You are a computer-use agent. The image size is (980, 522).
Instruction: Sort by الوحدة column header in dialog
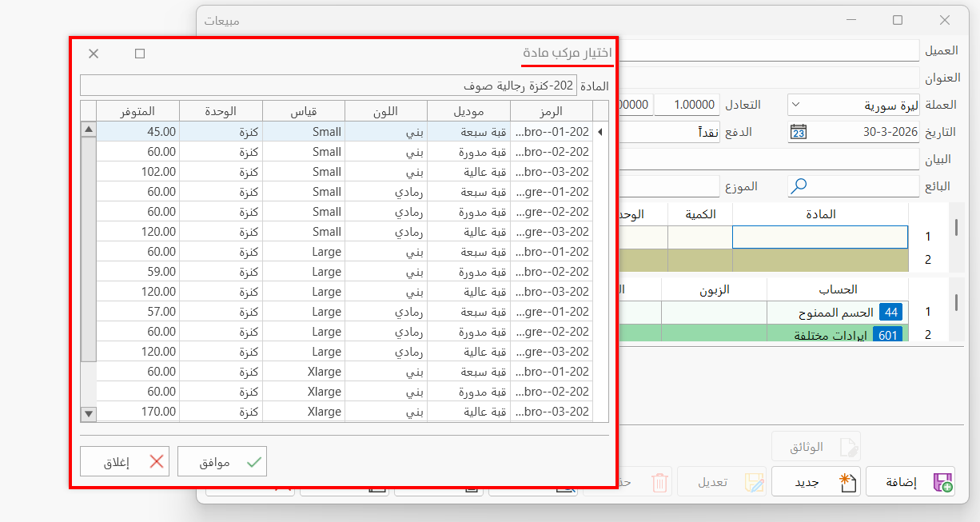(x=221, y=110)
